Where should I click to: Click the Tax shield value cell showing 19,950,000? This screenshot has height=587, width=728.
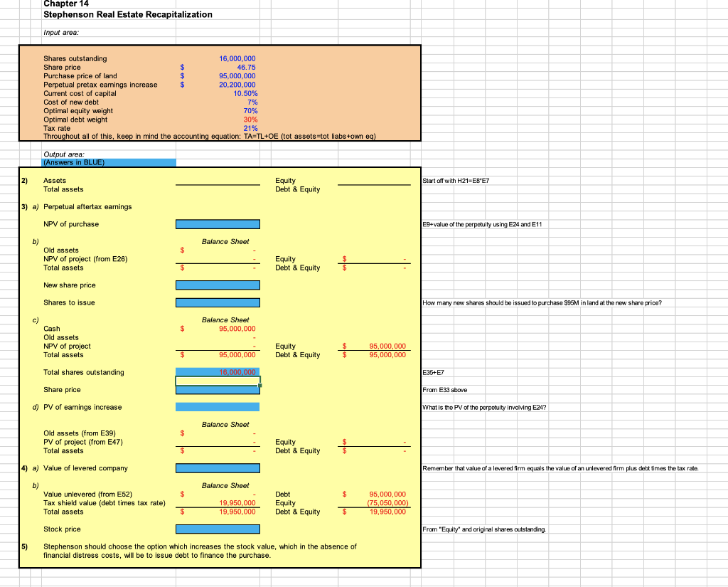coord(236,503)
